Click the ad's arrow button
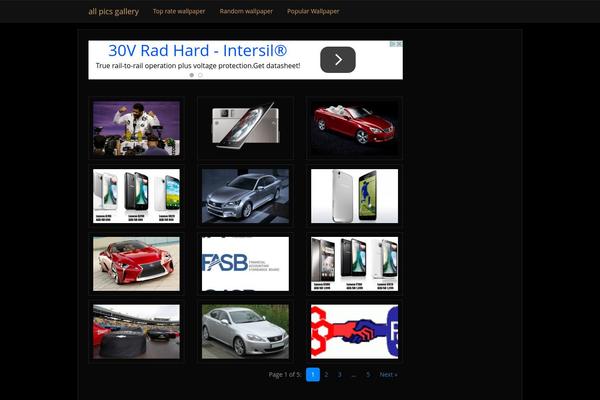The height and width of the screenshot is (400, 600). pos(338,60)
